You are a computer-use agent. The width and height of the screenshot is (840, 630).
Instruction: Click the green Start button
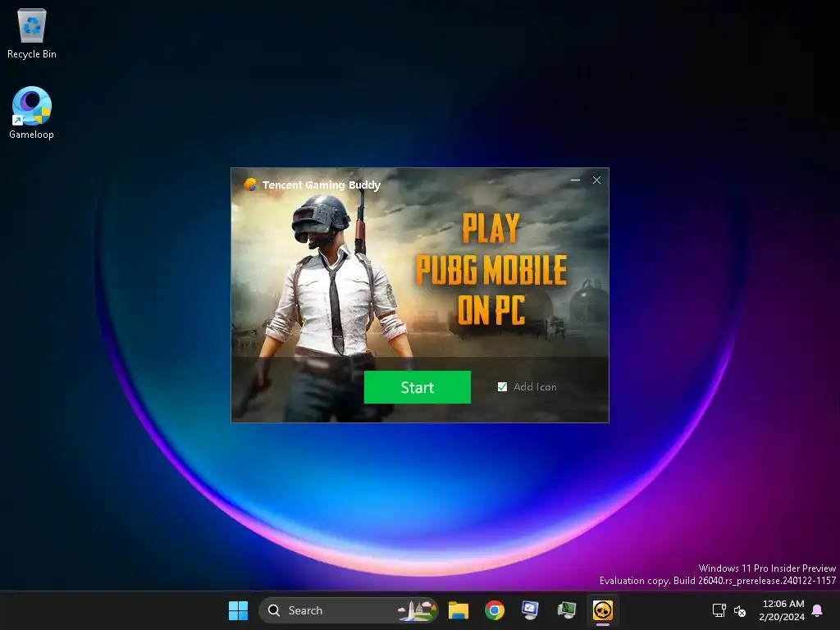coord(418,387)
